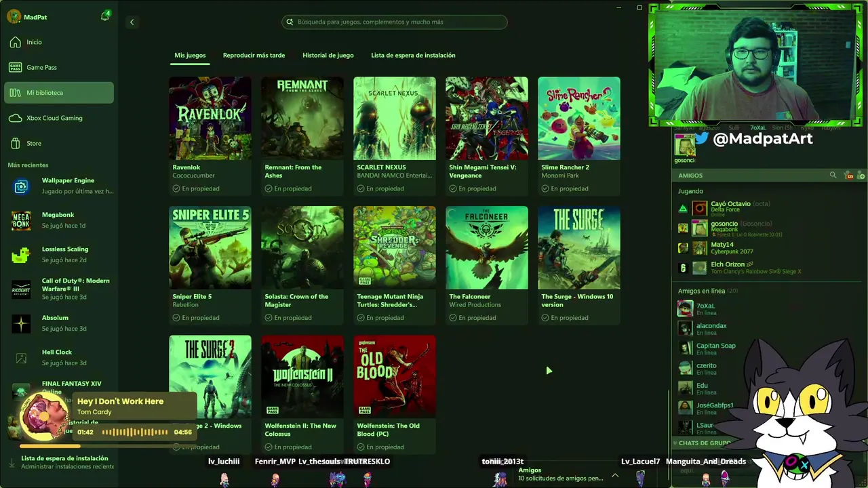The height and width of the screenshot is (488, 868).
Task: Click the search magnifier icon
Action: (x=290, y=22)
